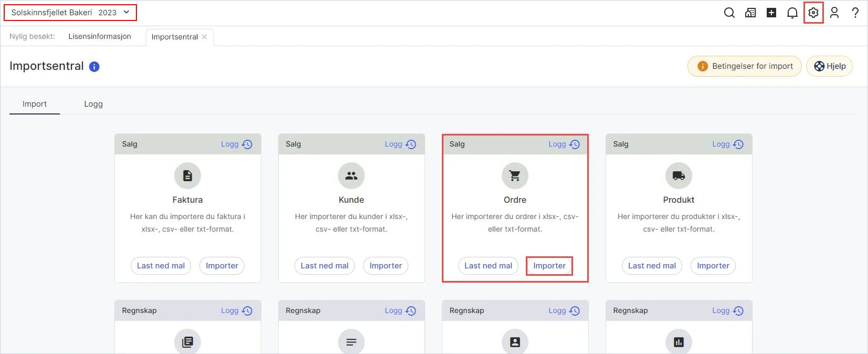Image resolution: width=868 pixels, height=354 pixels.
Task: Click the Hjelp button
Action: click(x=830, y=66)
